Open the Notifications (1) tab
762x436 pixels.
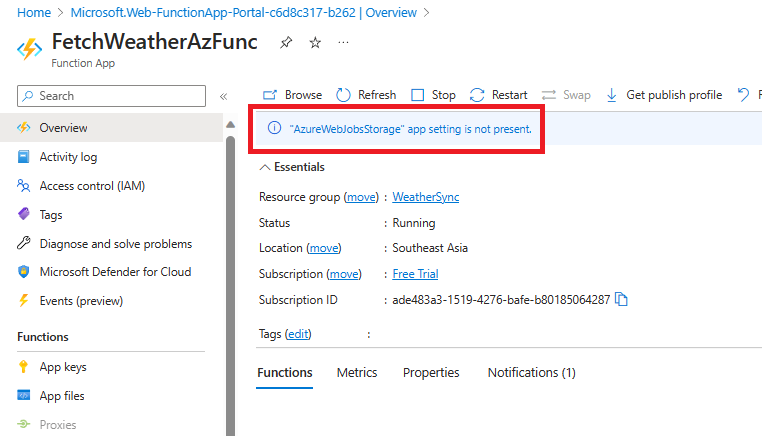point(532,373)
